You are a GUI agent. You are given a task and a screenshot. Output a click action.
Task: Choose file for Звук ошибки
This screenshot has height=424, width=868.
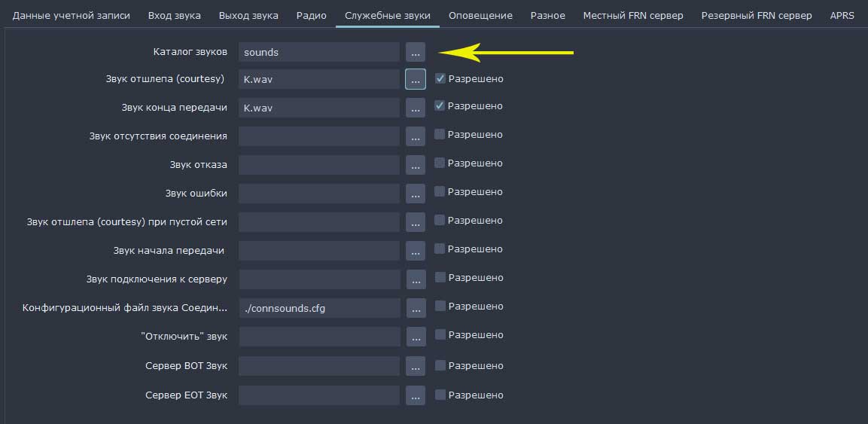tap(415, 194)
